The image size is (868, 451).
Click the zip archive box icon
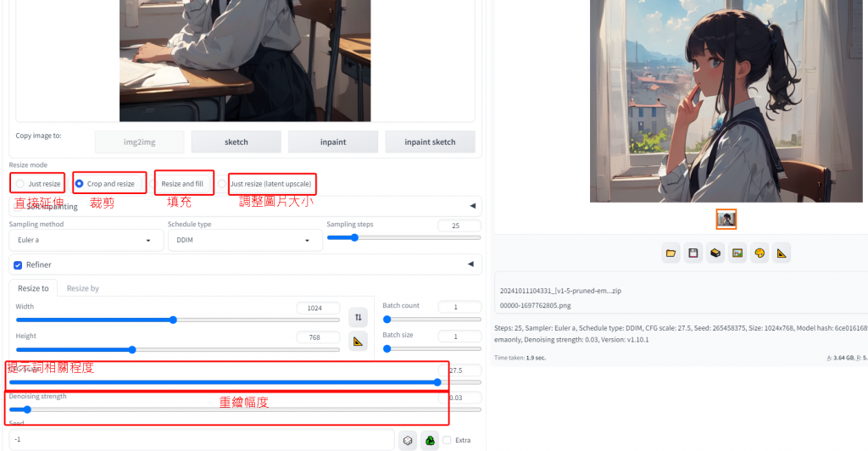(715, 253)
